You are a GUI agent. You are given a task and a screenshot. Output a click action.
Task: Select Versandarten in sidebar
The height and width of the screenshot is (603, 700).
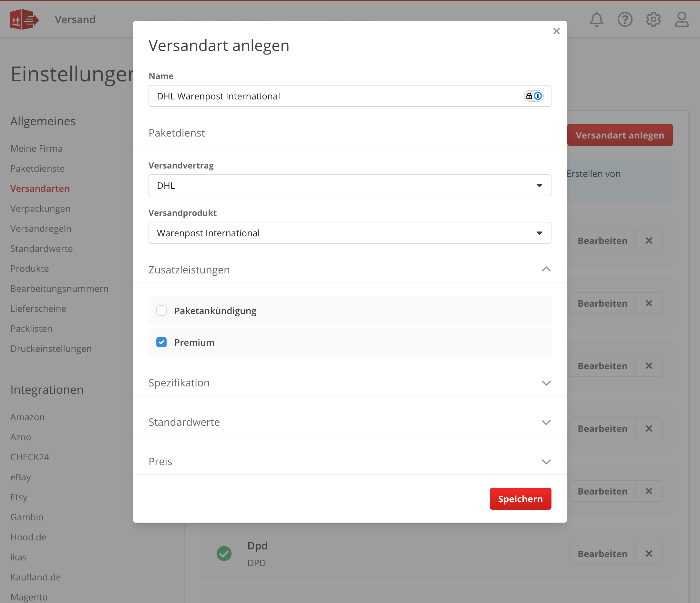pos(40,189)
